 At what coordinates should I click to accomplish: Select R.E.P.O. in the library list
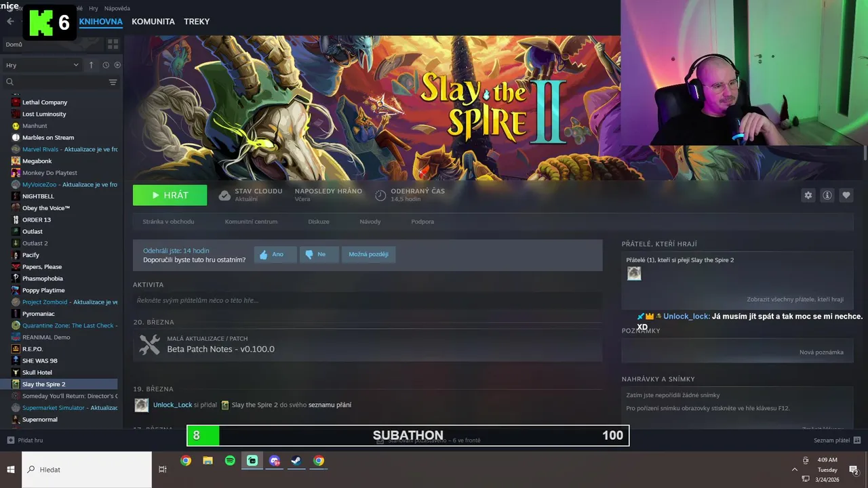[x=33, y=349]
